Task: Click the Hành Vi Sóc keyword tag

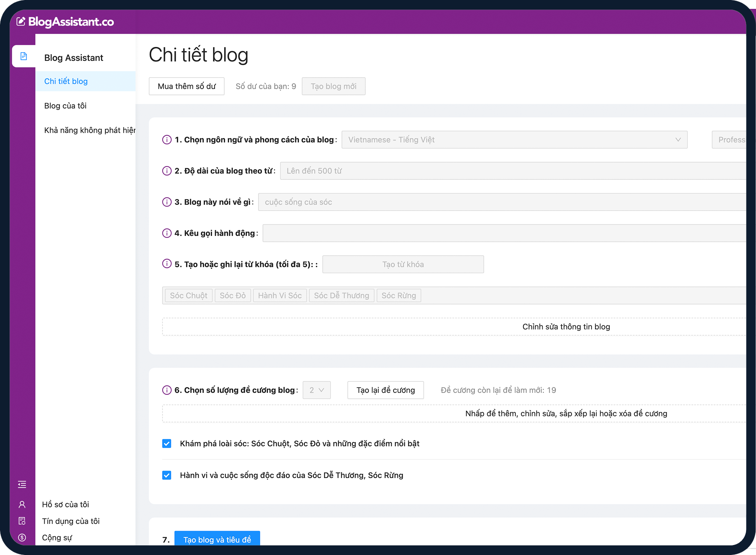Action: pos(280,295)
